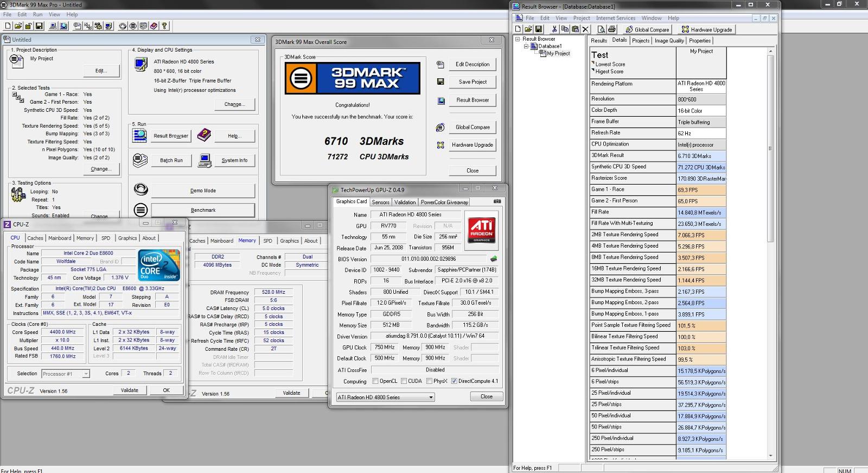This screenshot has width=868, height=473.
Task: Switch to Mainboard tab in front CPU-Z window
Action: (x=60, y=238)
